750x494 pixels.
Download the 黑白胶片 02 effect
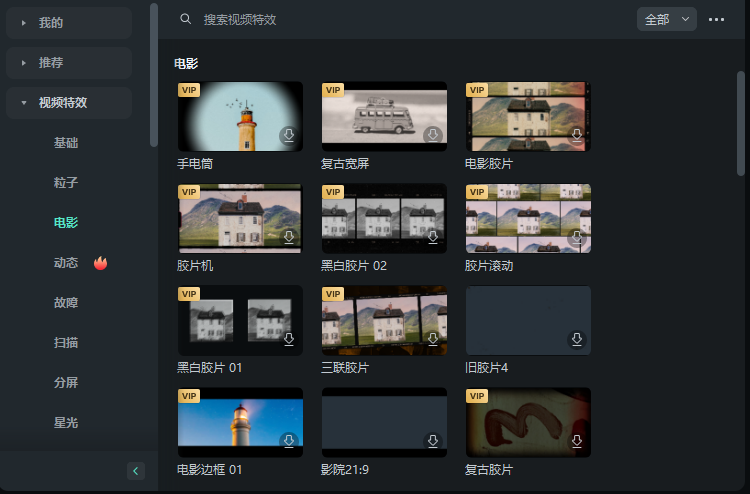[x=433, y=237]
